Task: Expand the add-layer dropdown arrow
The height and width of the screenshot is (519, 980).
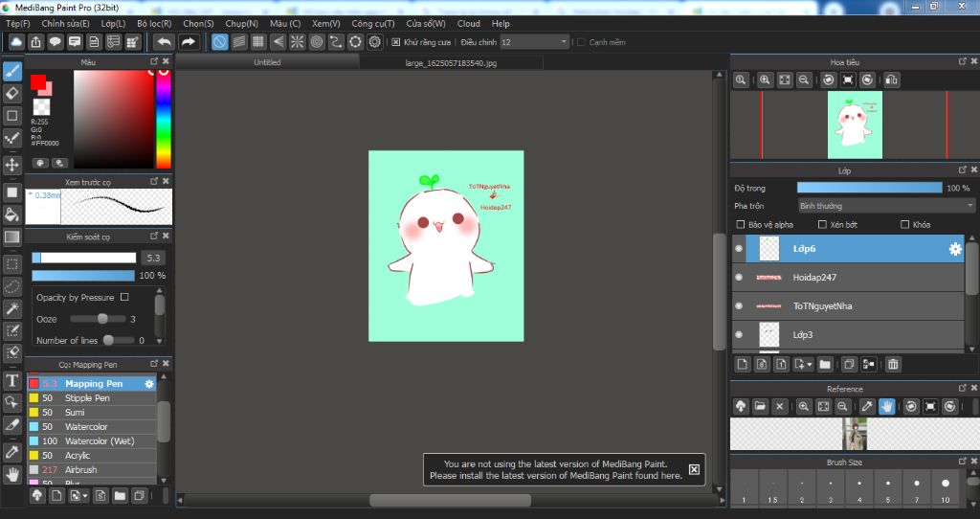Action: coord(810,364)
